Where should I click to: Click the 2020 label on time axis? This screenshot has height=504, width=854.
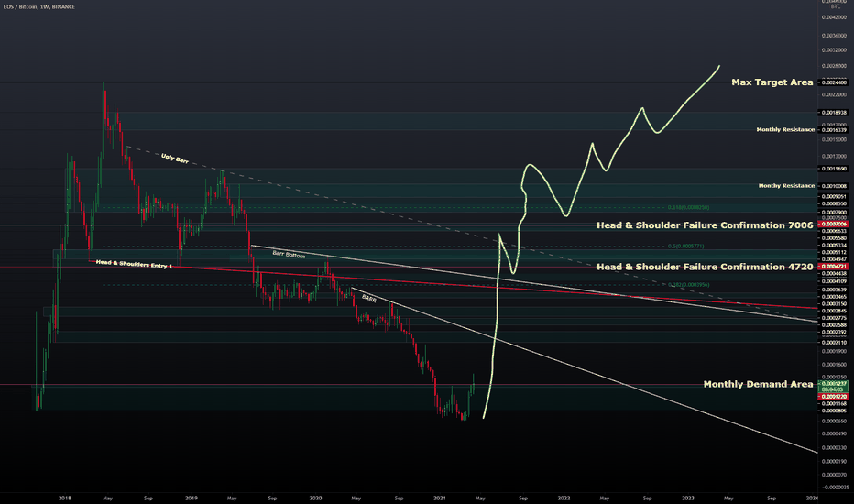pyautogui.click(x=315, y=498)
